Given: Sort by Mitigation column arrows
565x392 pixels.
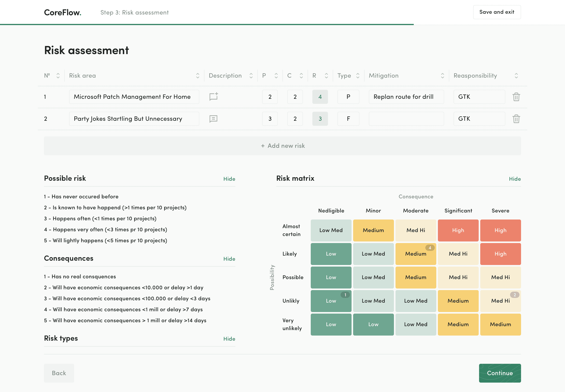Looking at the screenshot, I should click(443, 76).
